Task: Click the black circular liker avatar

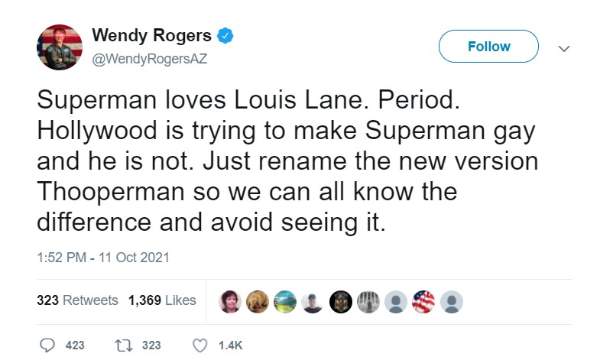Action: coord(341,301)
